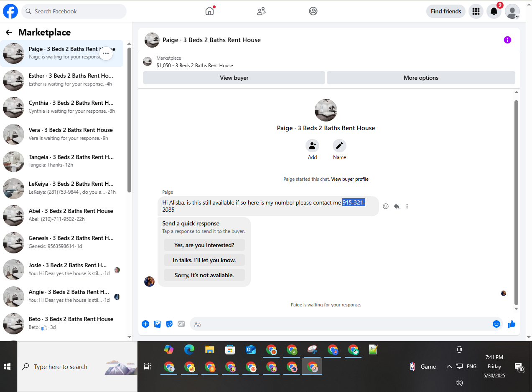Image resolution: width=532 pixels, height=392 pixels.
Task: Attach a photo using the image icon
Action: (158, 324)
